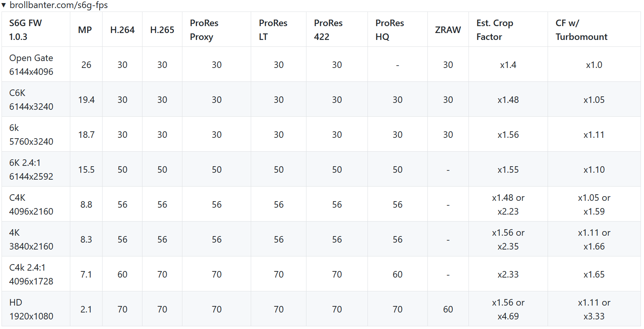644x329 pixels.
Task: Click the 4K 3840x2160 row label
Action: click(x=31, y=240)
